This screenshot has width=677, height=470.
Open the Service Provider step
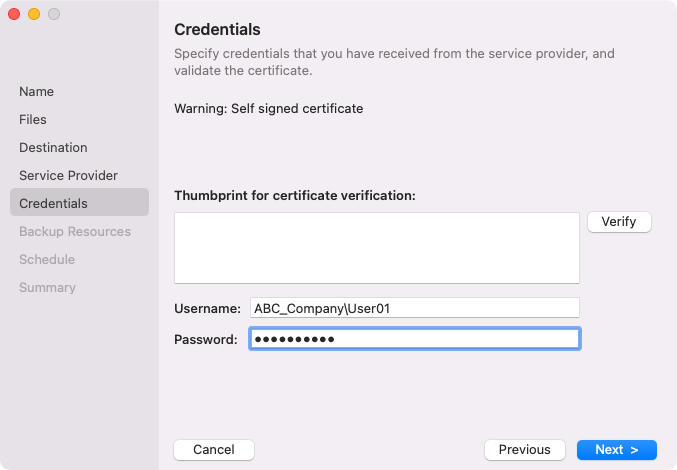coord(68,176)
